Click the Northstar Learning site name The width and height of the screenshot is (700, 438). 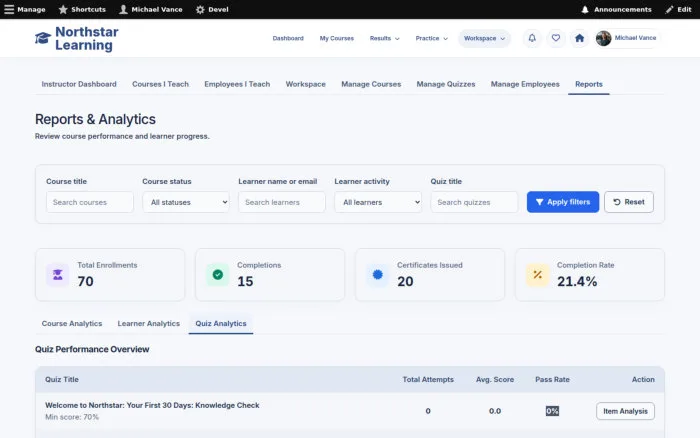(87, 38)
